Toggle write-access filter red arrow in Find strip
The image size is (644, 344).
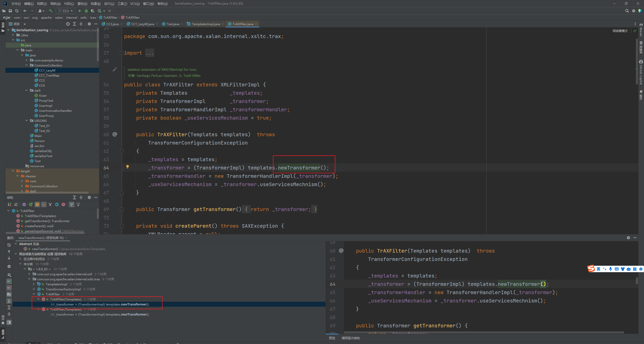click(x=9, y=288)
